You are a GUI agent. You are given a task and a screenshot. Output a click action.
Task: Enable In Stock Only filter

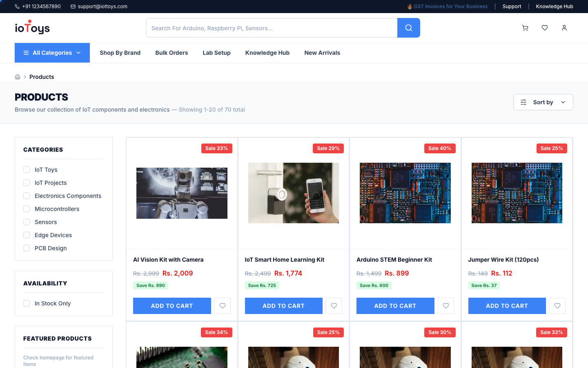point(27,303)
